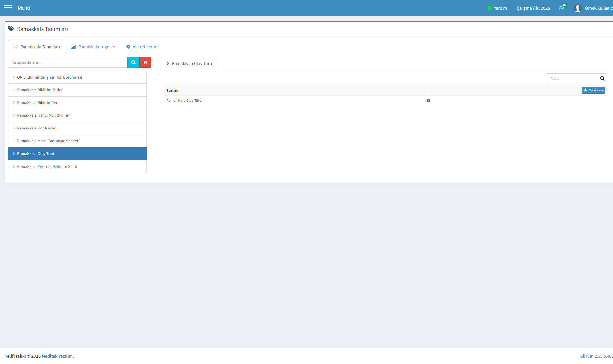Open the mail notifications envelope icon
The height and width of the screenshot is (364, 613).
562,8
